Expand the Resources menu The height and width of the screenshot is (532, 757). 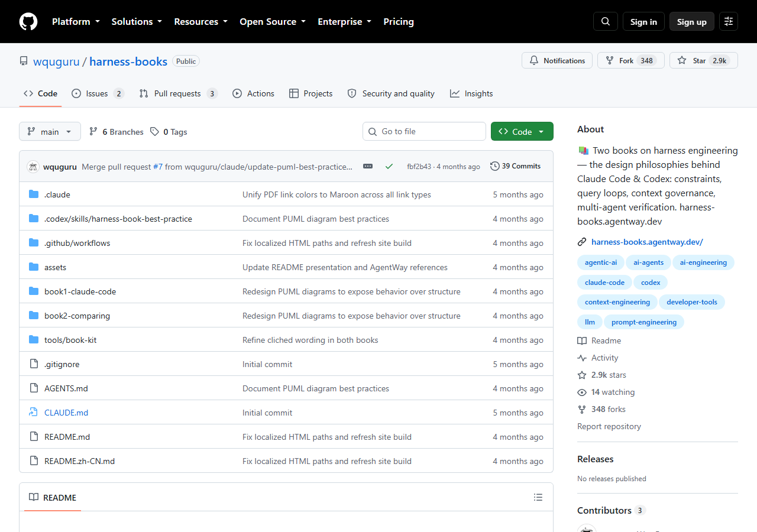(x=200, y=21)
